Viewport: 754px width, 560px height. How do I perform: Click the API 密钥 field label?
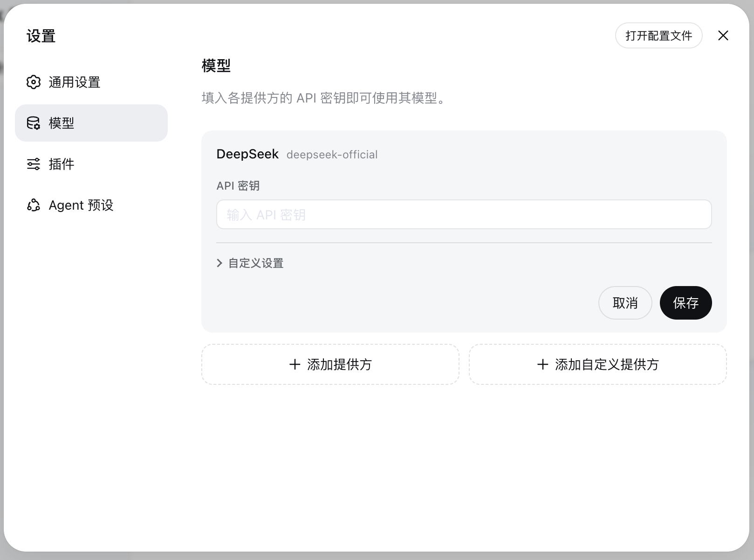coord(238,186)
